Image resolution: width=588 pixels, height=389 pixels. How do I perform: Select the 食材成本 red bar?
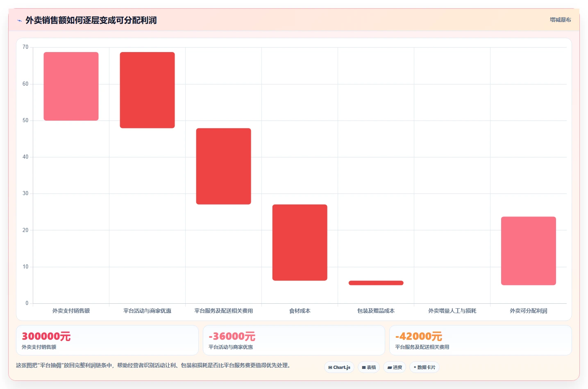tap(300, 243)
